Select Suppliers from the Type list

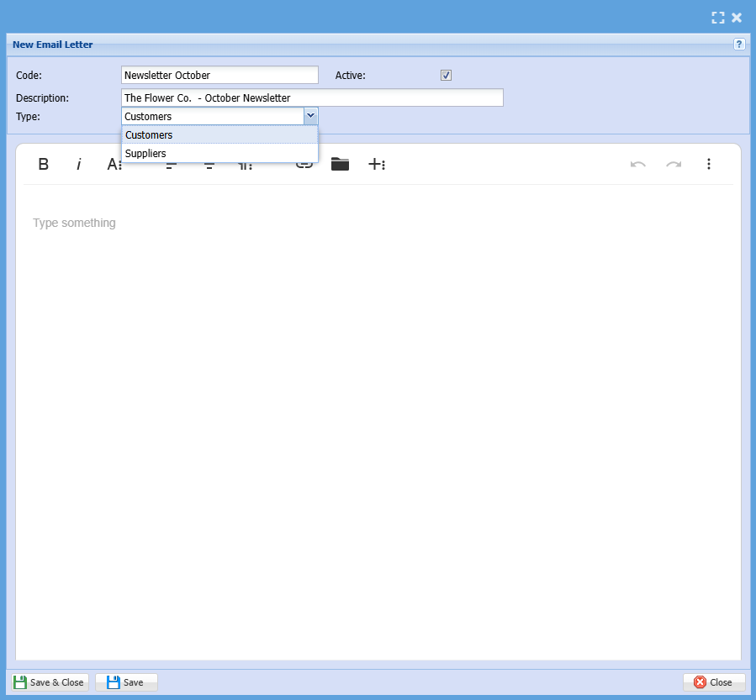click(x=219, y=153)
